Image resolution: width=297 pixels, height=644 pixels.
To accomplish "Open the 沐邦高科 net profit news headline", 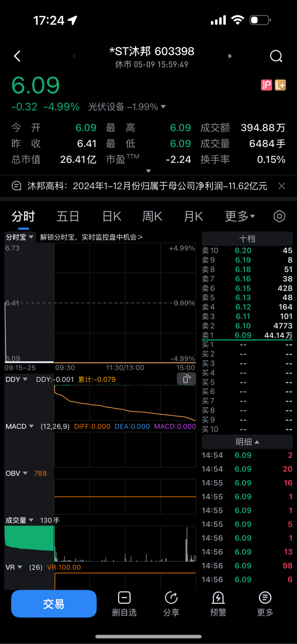I will [147, 186].
